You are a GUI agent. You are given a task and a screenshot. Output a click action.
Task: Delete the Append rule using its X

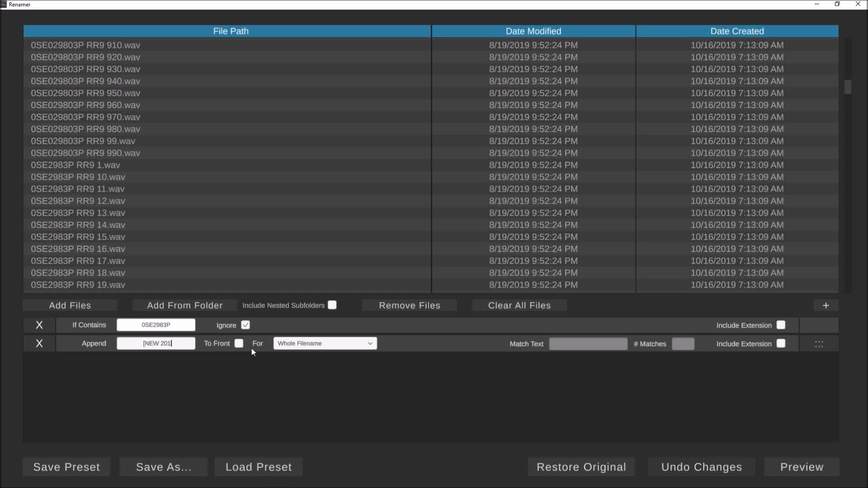pyautogui.click(x=39, y=343)
